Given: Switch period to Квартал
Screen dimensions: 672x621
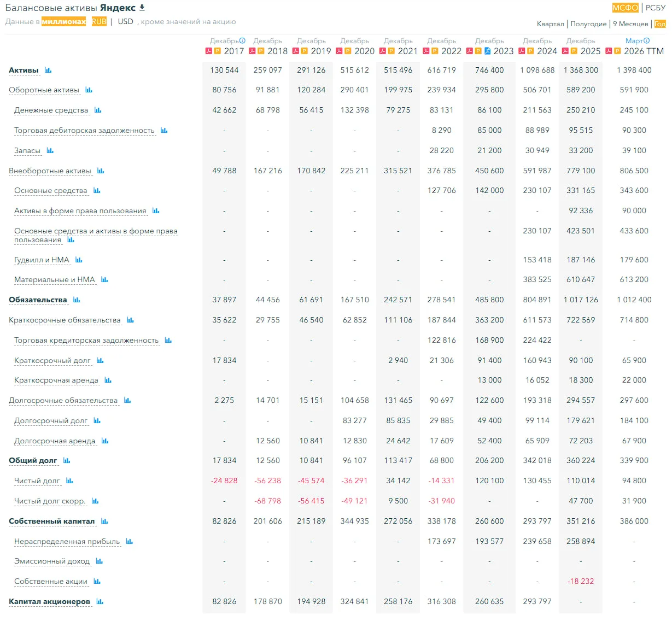Looking at the screenshot, I should pos(550,24).
